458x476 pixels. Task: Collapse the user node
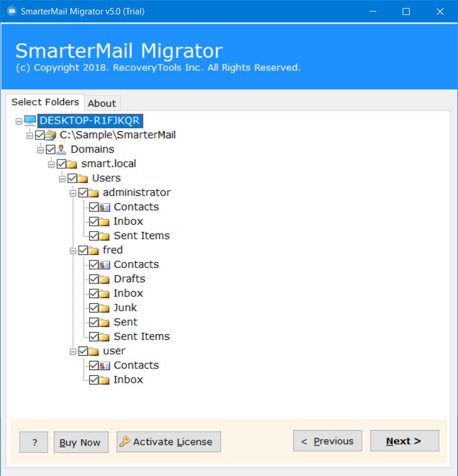pos(73,352)
